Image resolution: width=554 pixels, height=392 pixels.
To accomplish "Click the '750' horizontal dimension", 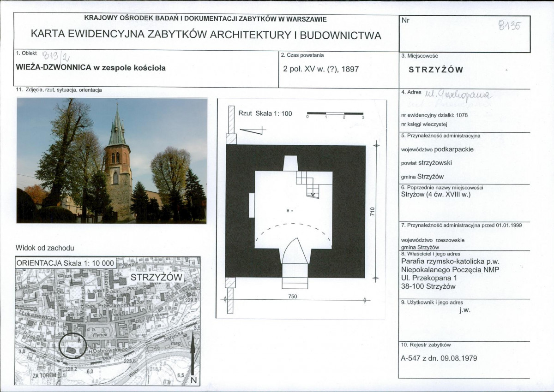I will pyautogui.click(x=293, y=297).
